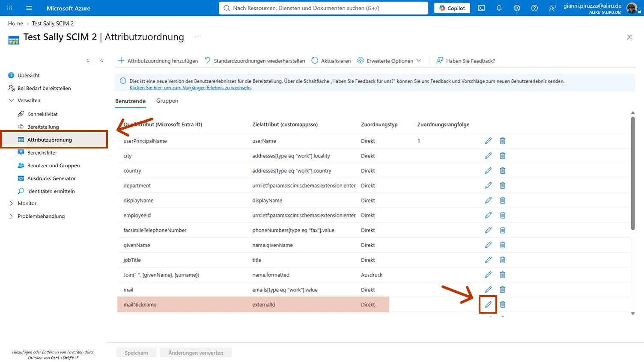644x362 pixels.
Task: Collapse the sidebar with double chevron
Action: 102,61
